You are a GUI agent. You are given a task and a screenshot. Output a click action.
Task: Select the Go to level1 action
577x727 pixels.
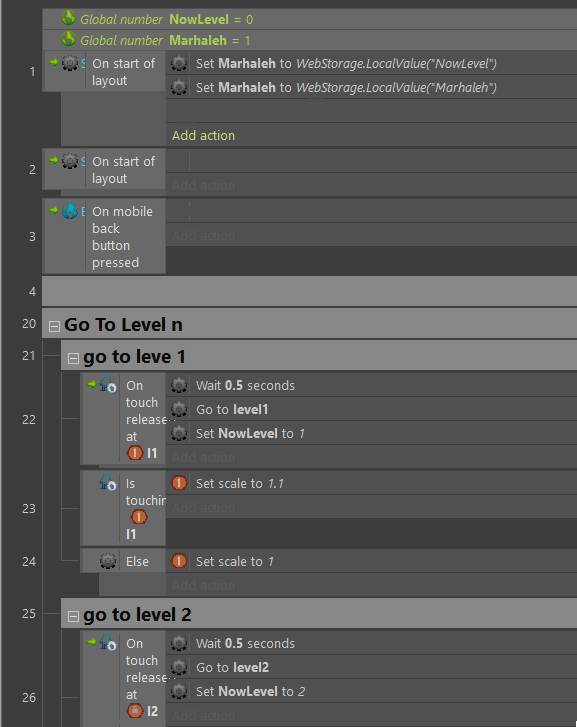pos(372,409)
